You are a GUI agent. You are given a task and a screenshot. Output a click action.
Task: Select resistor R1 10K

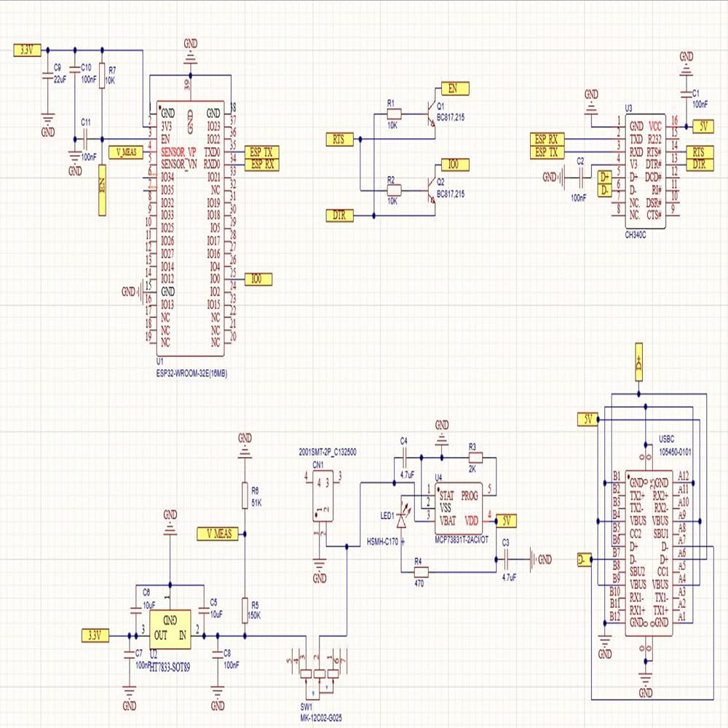(x=394, y=114)
